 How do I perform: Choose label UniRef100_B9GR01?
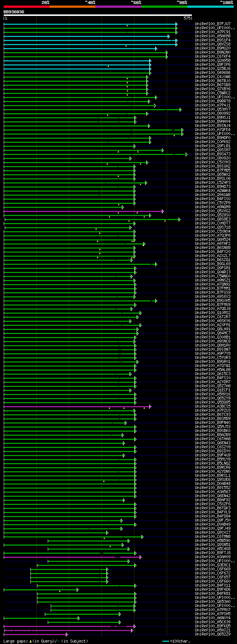tap(213, 362)
